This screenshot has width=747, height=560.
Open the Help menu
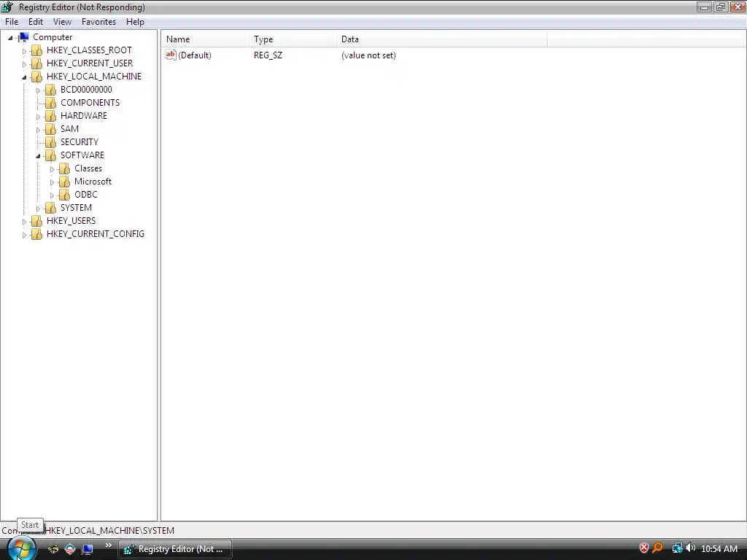(135, 22)
